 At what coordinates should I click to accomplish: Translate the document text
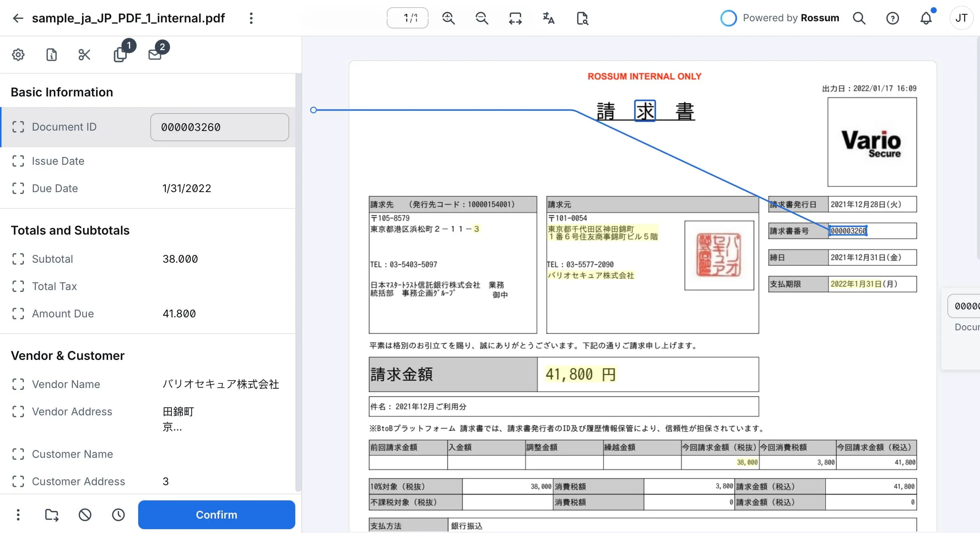pyautogui.click(x=548, y=18)
